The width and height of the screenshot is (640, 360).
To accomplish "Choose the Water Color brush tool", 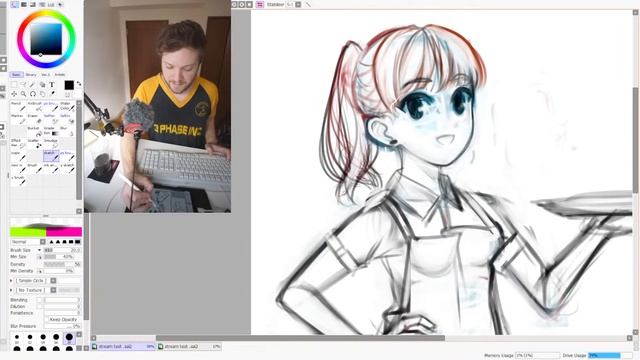I will (x=67, y=107).
